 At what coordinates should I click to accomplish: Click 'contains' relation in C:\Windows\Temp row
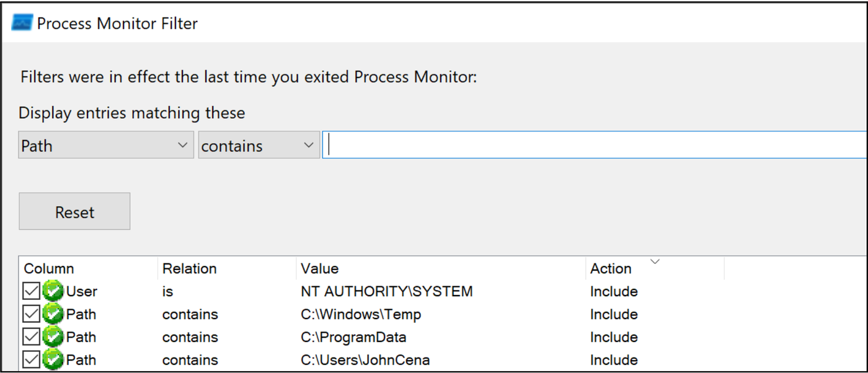coord(190,314)
